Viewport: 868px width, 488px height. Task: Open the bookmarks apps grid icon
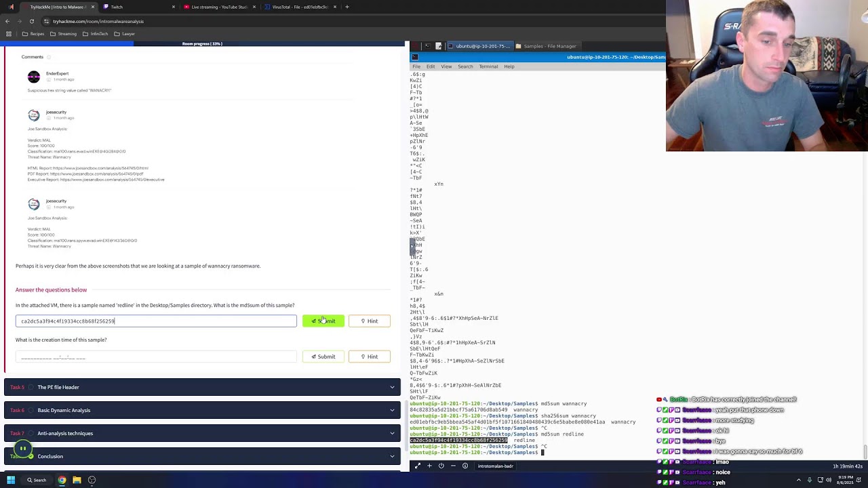[8, 34]
